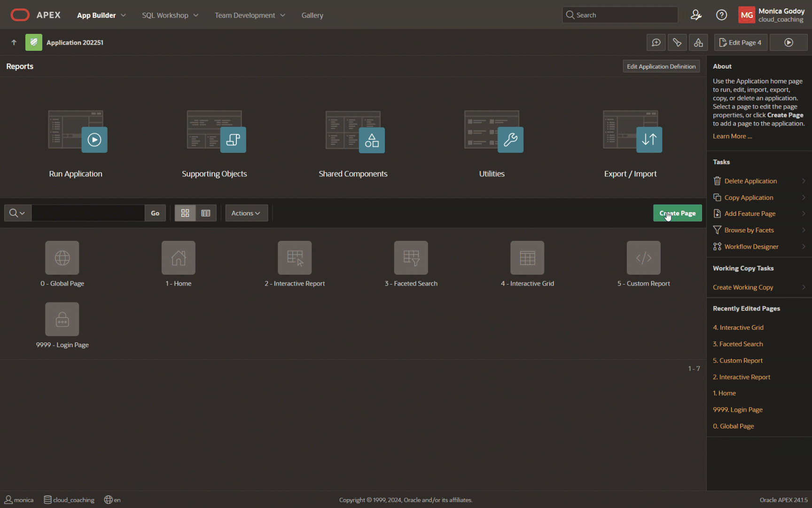Screen dimensions: 812x508
Task: Click the Create Page button
Action: [677, 213]
